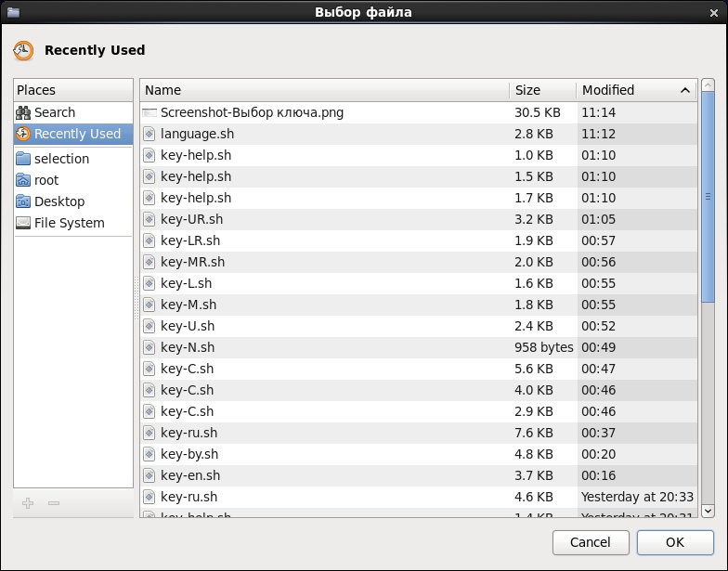The width and height of the screenshot is (728, 571).
Task: Select key-help.sh sized 1.0 KB
Action: click(x=419, y=155)
